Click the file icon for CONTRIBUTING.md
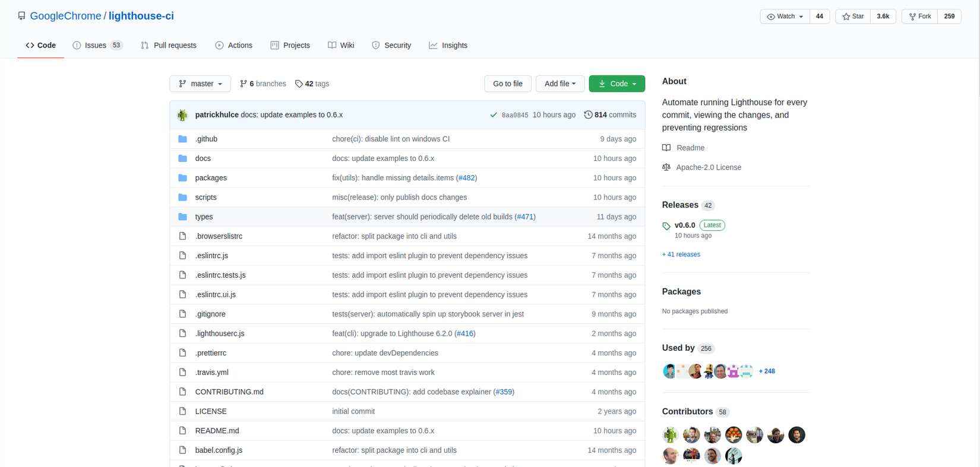Screen dimensions: 980x467 click(x=182, y=392)
